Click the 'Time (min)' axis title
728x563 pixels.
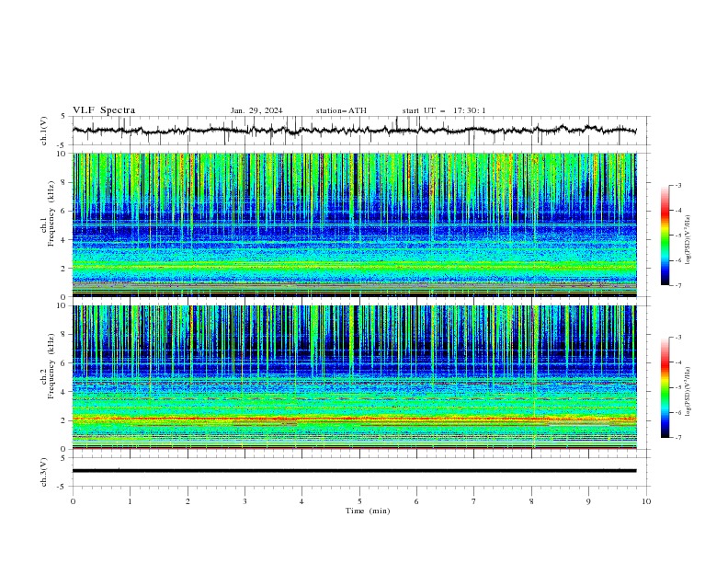368,511
